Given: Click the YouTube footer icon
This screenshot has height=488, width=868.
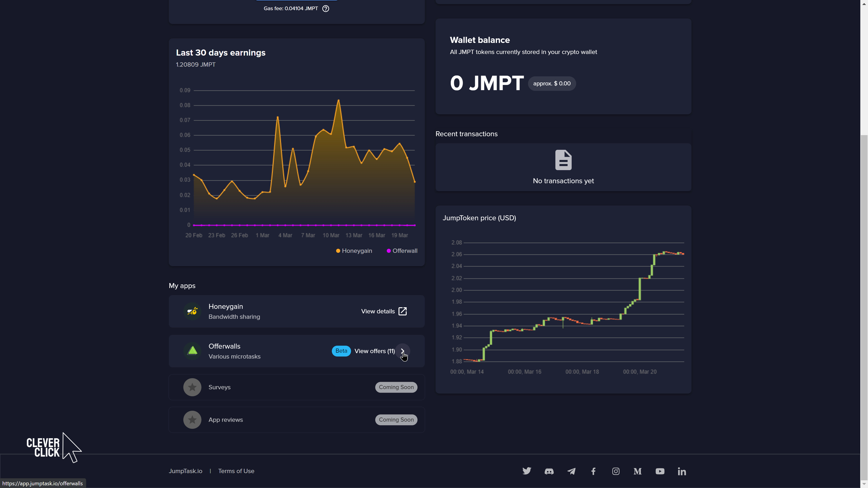Looking at the screenshot, I should 660,471.
